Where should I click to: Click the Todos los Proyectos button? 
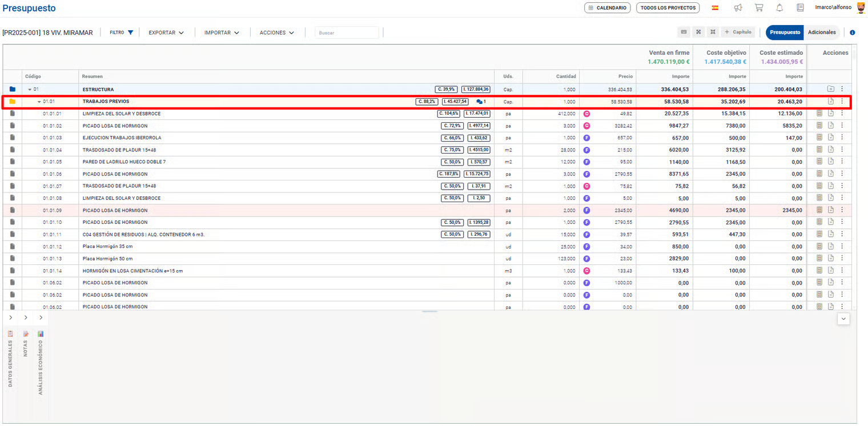point(668,8)
